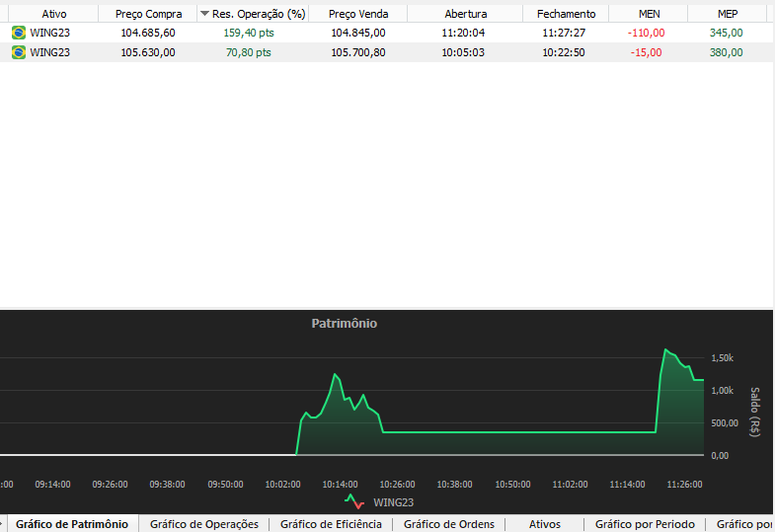Click the 09:14:00 time axis label
The image size is (775, 532).
(x=52, y=484)
